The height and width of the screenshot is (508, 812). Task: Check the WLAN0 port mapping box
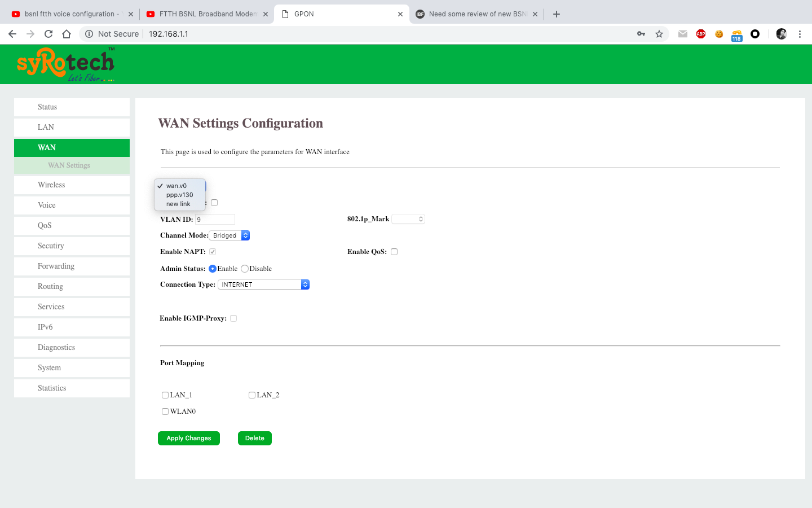tap(165, 411)
